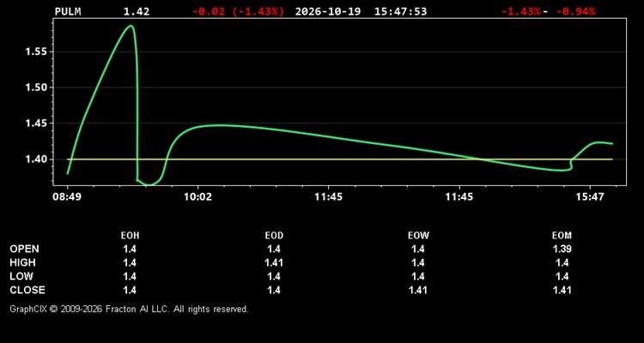Click the EOM CLOSE value 1.41
Screen dimensions: 644x343
tap(562, 290)
